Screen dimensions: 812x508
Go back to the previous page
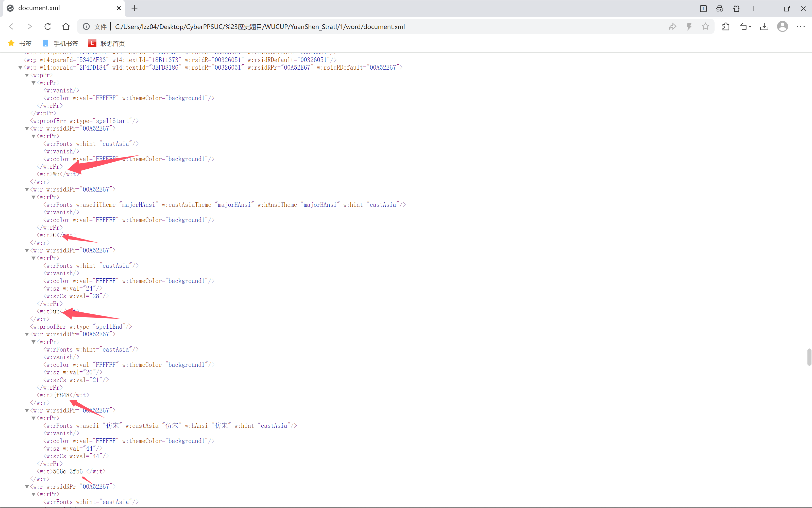click(x=11, y=26)
